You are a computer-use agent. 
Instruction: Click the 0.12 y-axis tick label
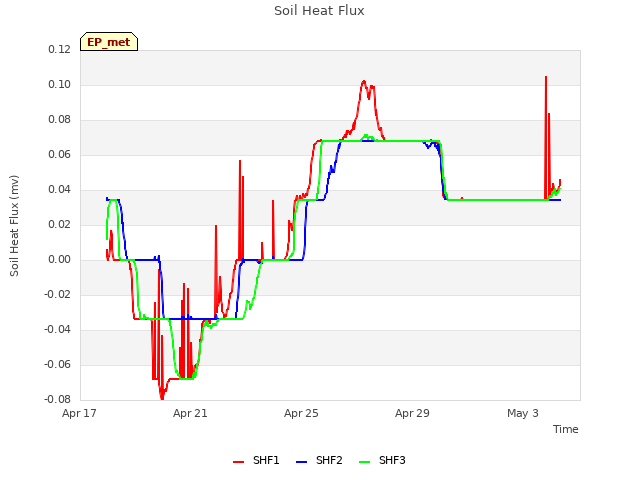60,50
